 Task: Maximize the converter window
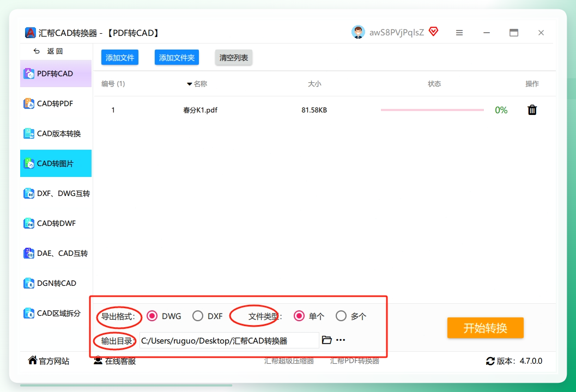[x=513, y=33]
